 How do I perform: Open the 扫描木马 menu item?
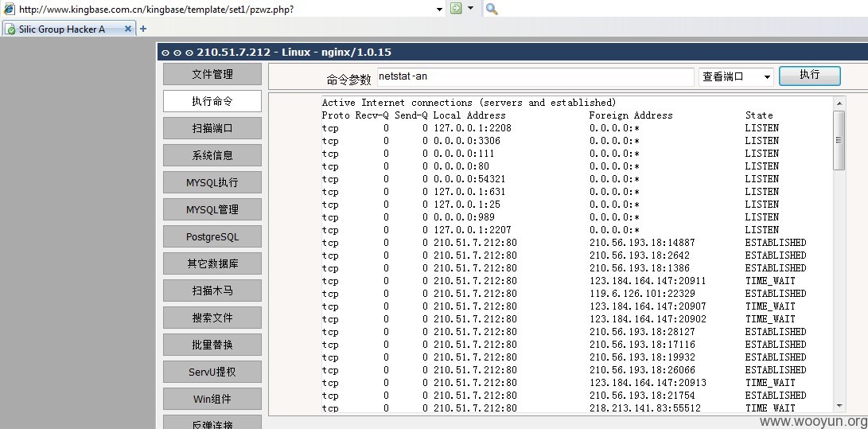click(x=212, y=291)
